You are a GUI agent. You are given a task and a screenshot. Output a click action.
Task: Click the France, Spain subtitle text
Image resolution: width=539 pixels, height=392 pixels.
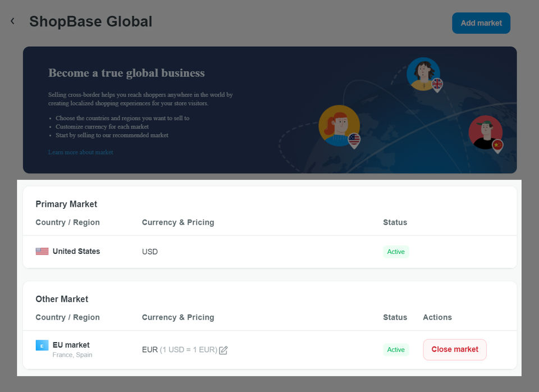[72, 355]
